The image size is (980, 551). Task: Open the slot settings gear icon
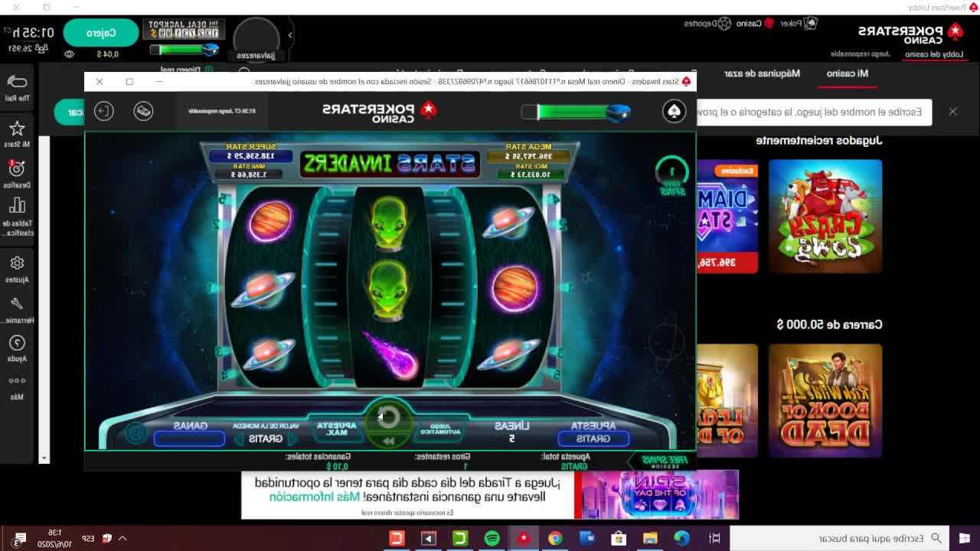136,433
